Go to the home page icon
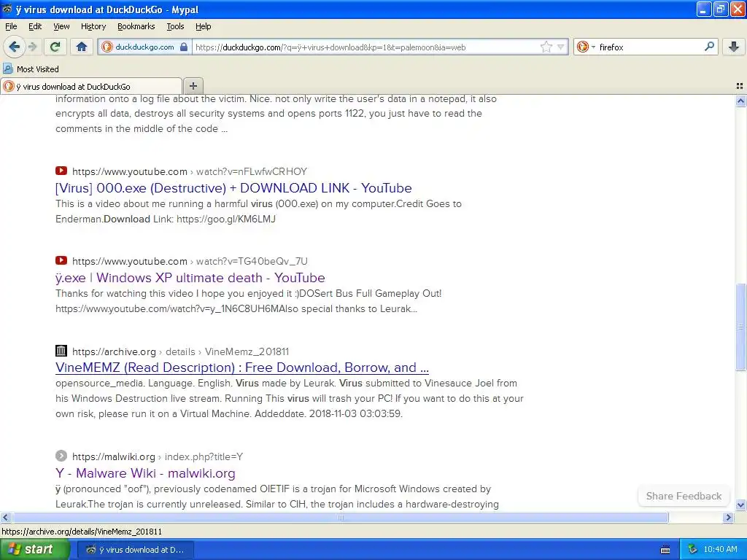 coord(82,47)
